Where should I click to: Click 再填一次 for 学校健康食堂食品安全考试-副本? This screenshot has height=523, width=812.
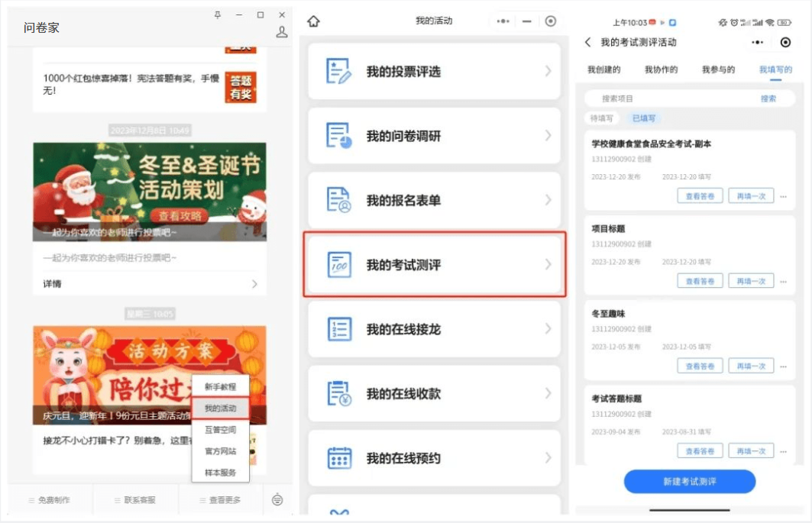point(751,196)
